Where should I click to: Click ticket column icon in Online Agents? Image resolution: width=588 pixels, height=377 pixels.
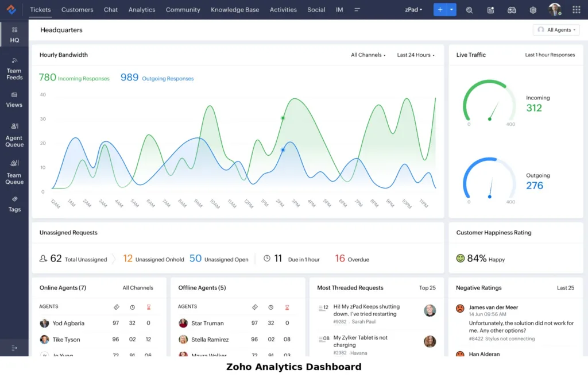tap(116, 307)
